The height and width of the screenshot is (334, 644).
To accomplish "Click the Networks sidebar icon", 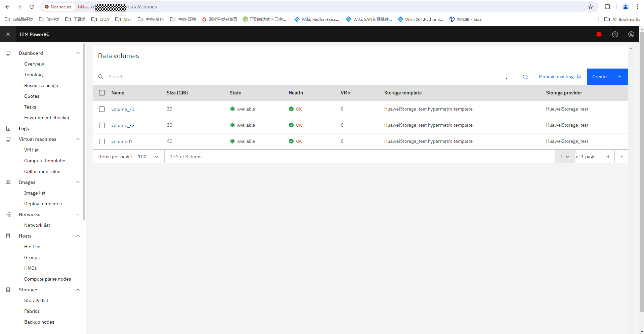I will tap(8, 214).
